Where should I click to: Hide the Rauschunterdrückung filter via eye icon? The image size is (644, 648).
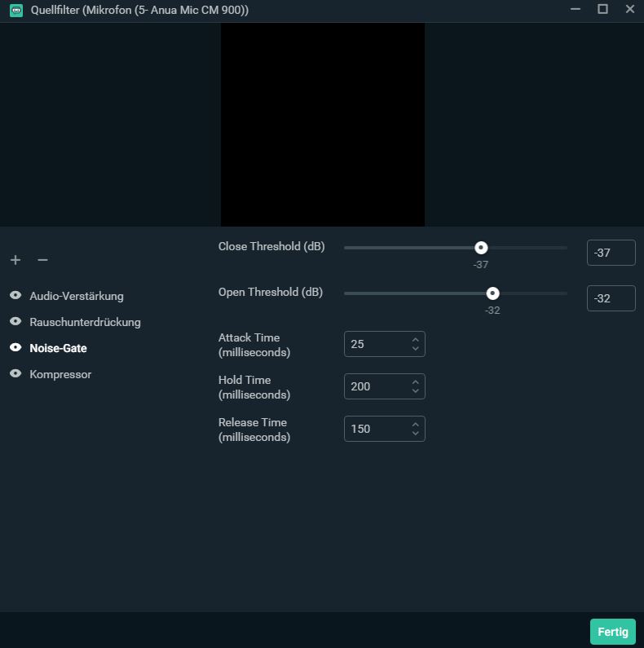coord(15,322)
